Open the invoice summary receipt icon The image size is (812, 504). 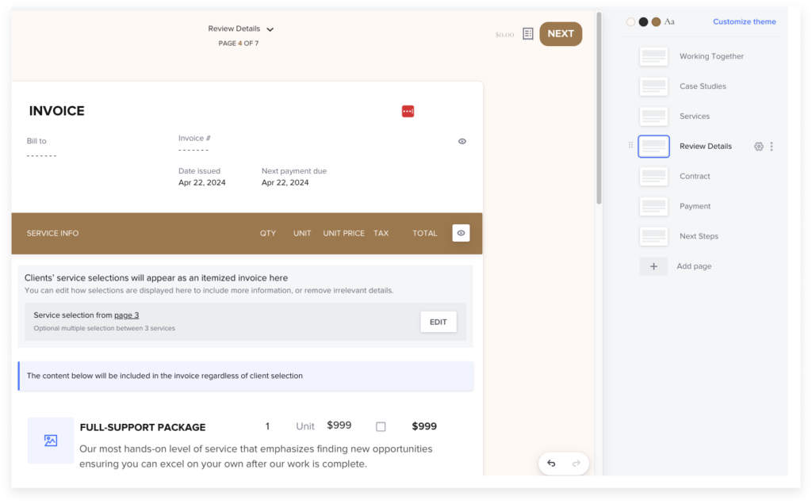point(527,33)
